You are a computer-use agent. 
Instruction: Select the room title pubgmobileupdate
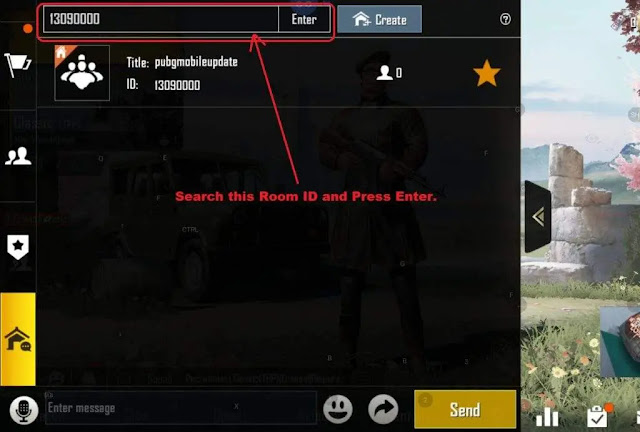(x=196, y=62)
